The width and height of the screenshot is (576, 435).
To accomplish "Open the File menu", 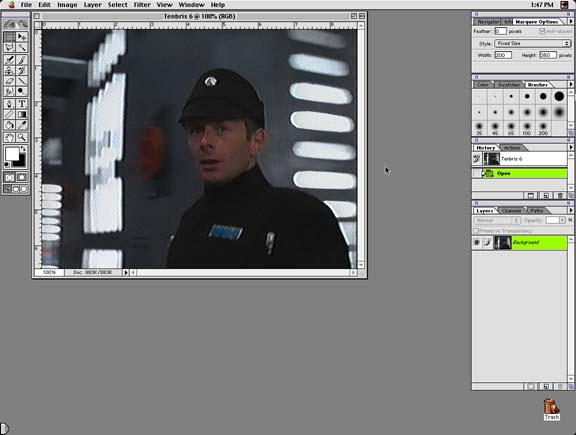I will tap(26, 5).
